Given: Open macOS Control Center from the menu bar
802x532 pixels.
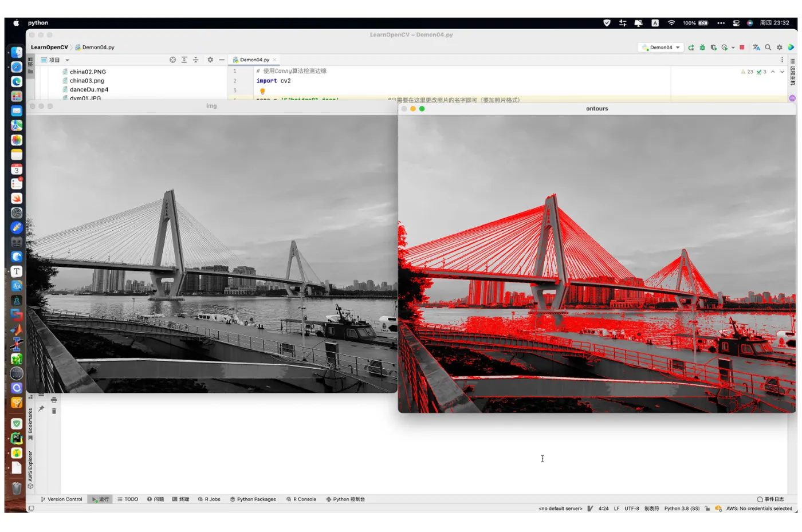Looking at the screenshot, I should click(736, 23).
